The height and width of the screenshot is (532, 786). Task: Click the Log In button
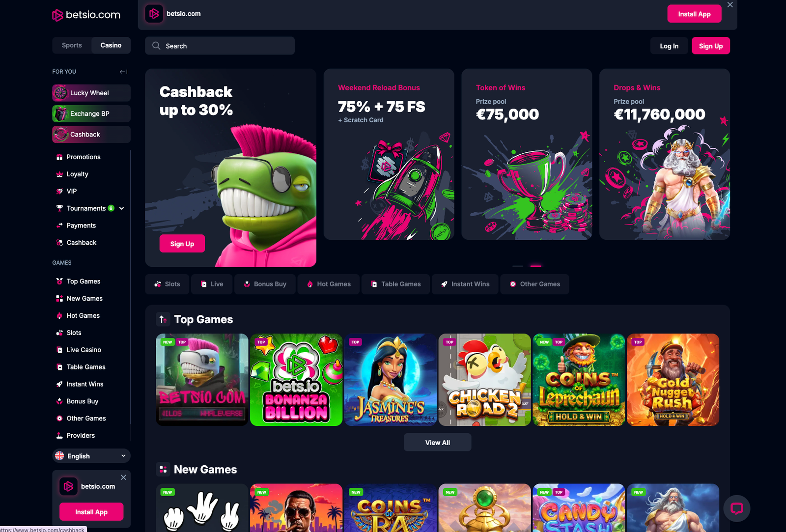[669, 46]
